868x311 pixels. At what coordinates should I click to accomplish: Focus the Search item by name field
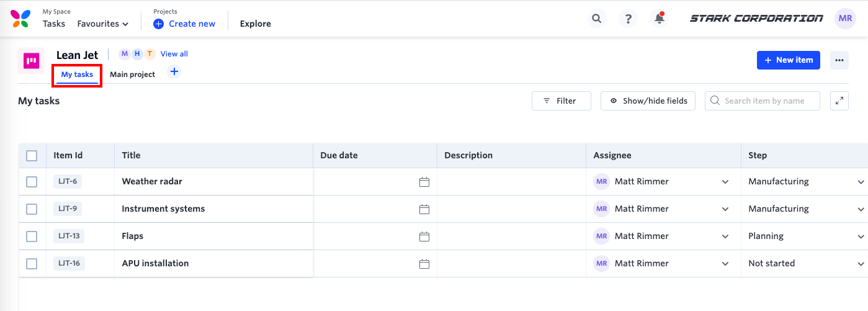click(768, 101)
